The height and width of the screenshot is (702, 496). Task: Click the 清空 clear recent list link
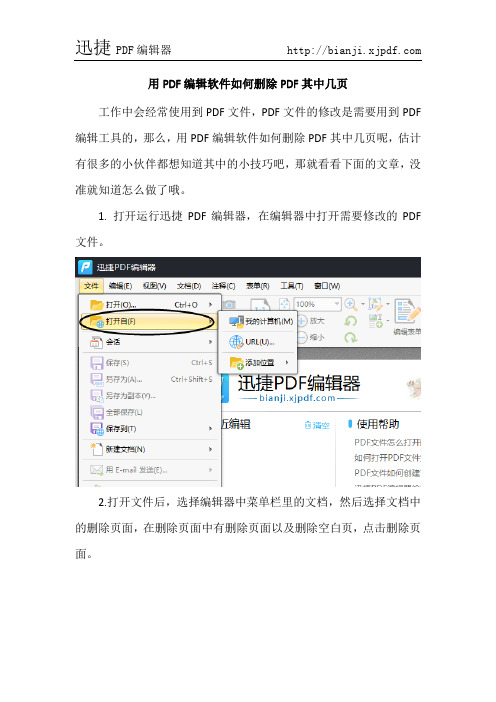point(317,425)
